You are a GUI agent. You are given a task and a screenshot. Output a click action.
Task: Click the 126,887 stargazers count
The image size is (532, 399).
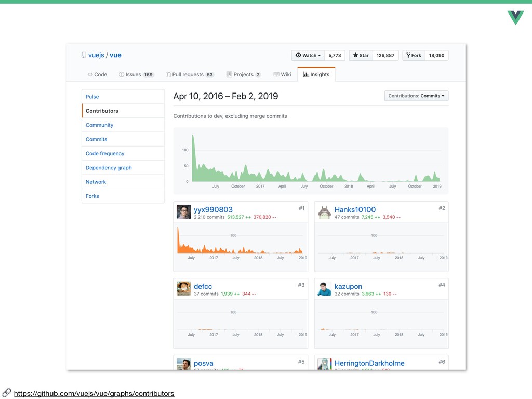(385, 55)
